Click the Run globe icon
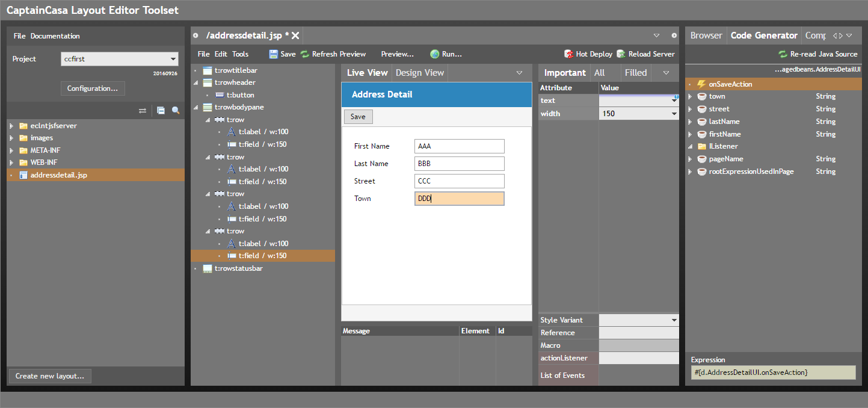Viewport: 868px width, 408px height. (x=434, y=54)
